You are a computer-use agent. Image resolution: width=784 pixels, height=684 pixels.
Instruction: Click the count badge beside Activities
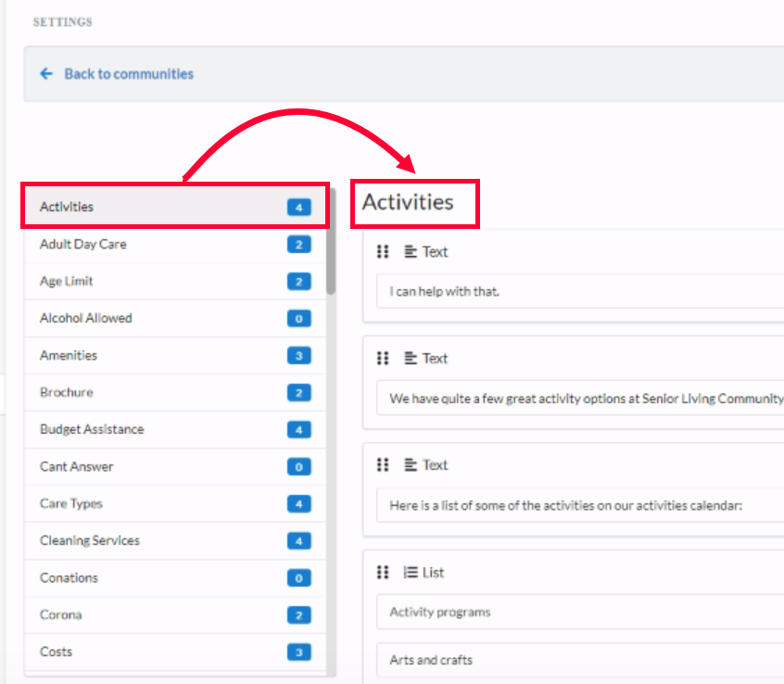tap(298, 208)
